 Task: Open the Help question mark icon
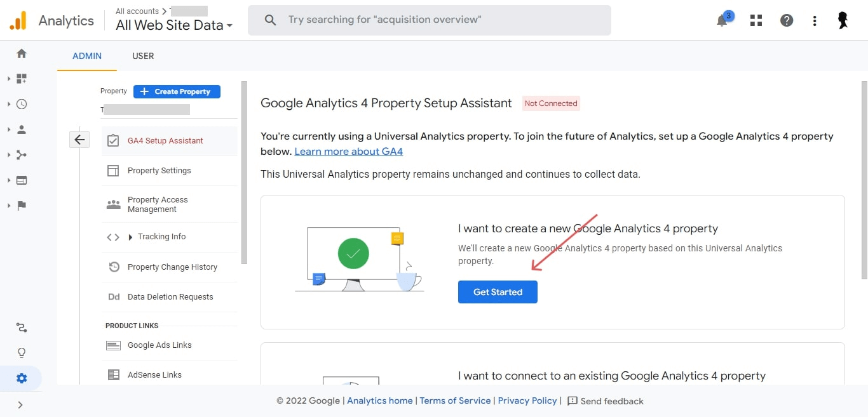[787, 20]
